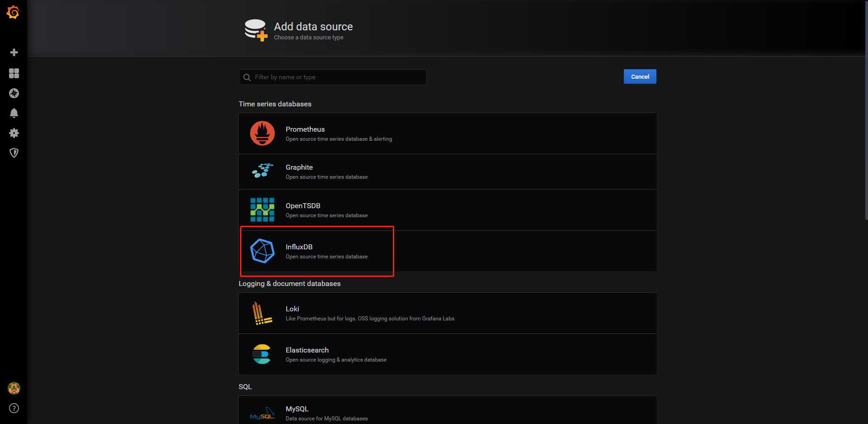868x424 pixels.
Task: Pick the OpenTSDB data source
Action: pyautogui.click(x=447, y=210)
